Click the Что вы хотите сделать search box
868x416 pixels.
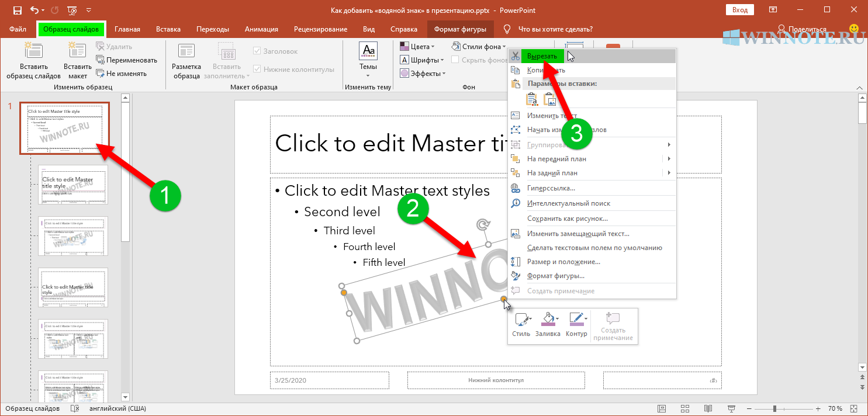pos(555,29)
